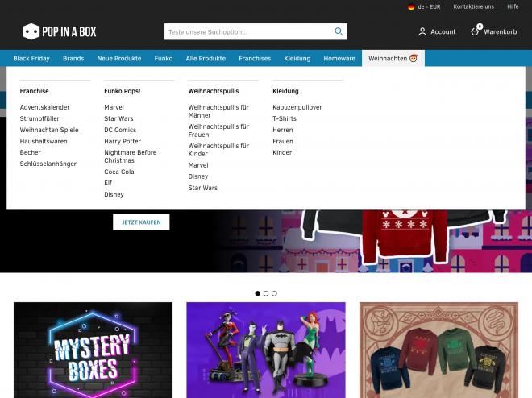Image resolution: width=532 pixels, height=398 pixels.
Task: Select Haushaltswaren
Action: click(x=44, y=141)
